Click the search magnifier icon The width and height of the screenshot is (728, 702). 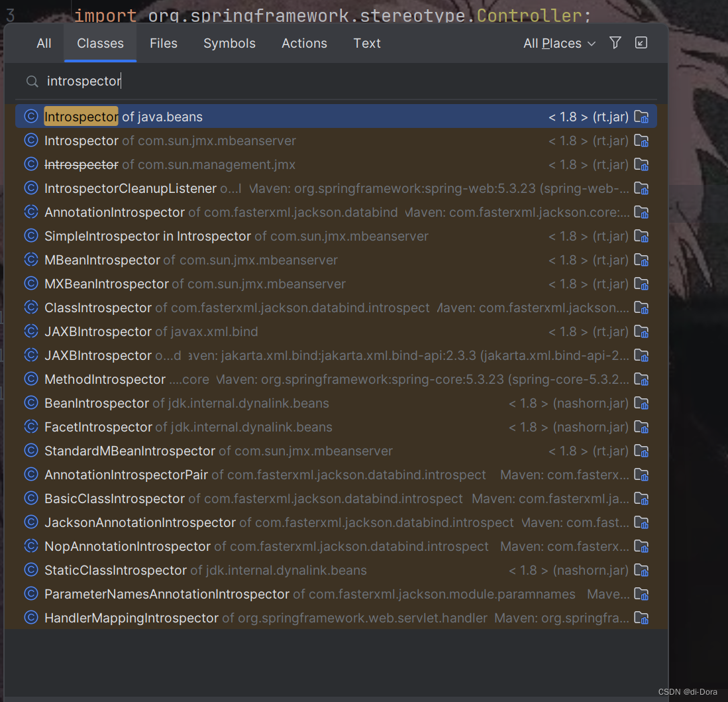click(x=32, y=82)
